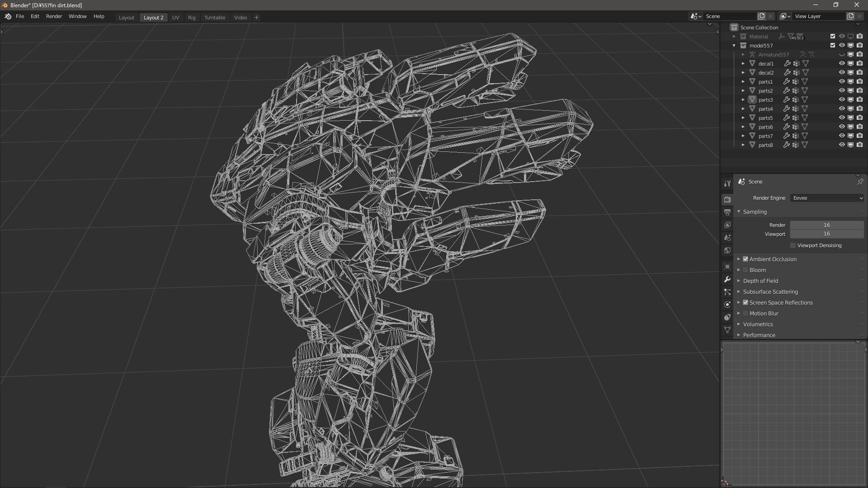The image size is (868, 488).
Task: Switch to Render properties tab icon
Action: coord(727,199)
